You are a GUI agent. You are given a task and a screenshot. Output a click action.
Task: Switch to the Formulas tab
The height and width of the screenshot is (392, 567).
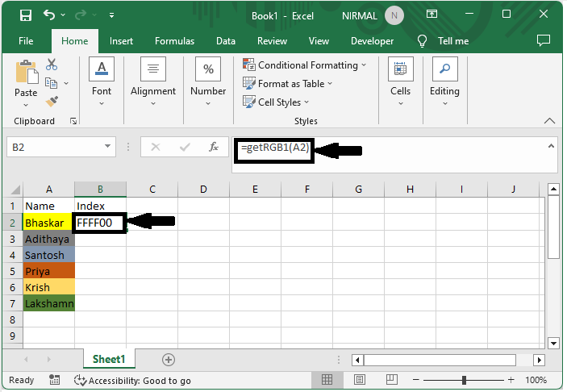coord(175,41)
